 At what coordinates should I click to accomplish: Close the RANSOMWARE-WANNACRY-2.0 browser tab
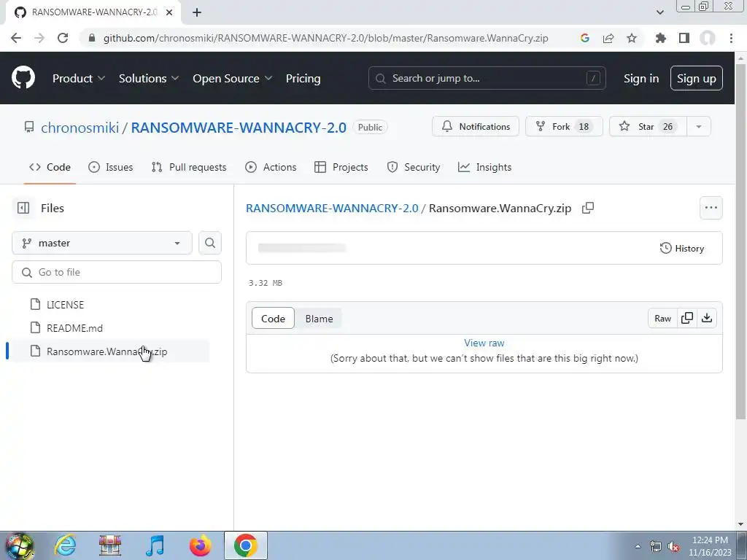(169, 12)
